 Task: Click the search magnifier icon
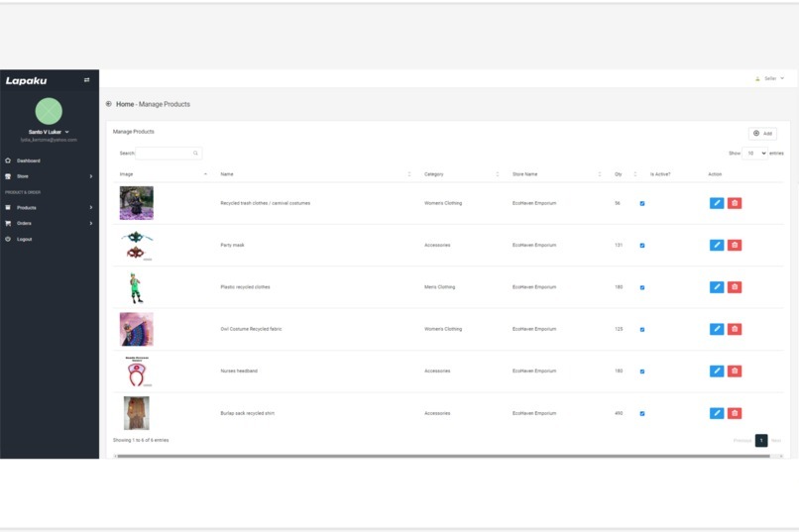point(195,154)
